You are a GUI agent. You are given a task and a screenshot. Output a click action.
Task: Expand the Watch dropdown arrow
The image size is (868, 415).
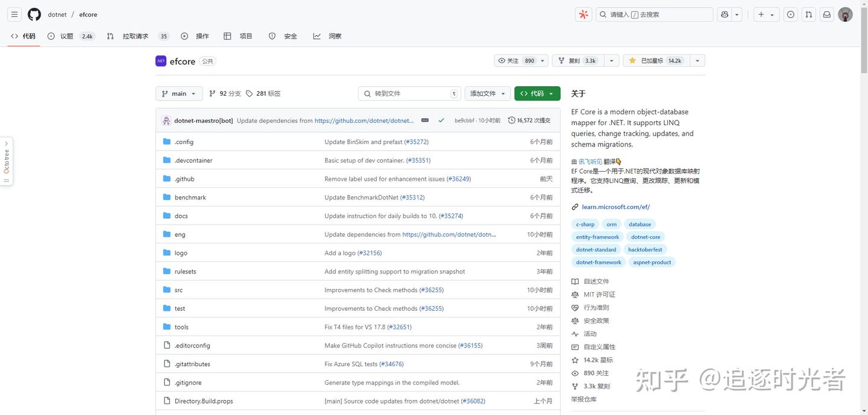[542, 61]
